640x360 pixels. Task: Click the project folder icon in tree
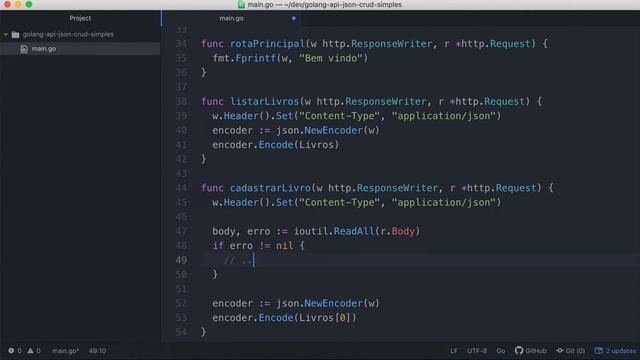pos(16,34)
